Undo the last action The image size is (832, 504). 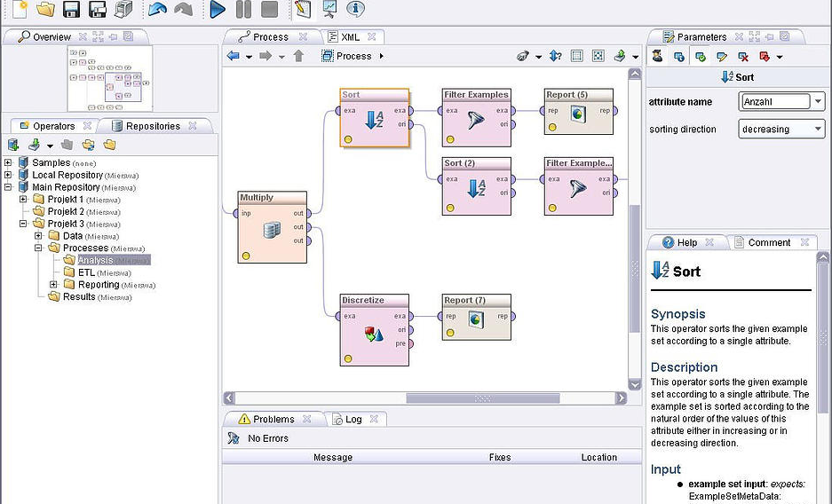click(x=157, y=9)
